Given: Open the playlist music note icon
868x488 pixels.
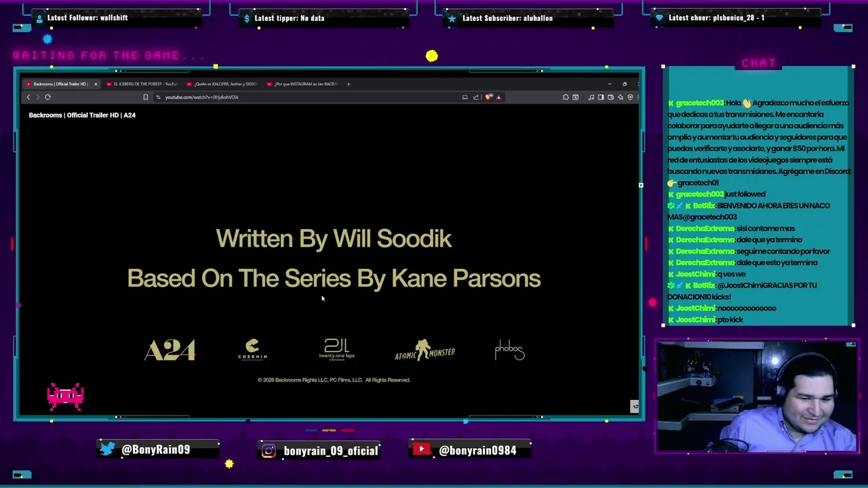Looking at the screenshot, I should click(591, 97).
